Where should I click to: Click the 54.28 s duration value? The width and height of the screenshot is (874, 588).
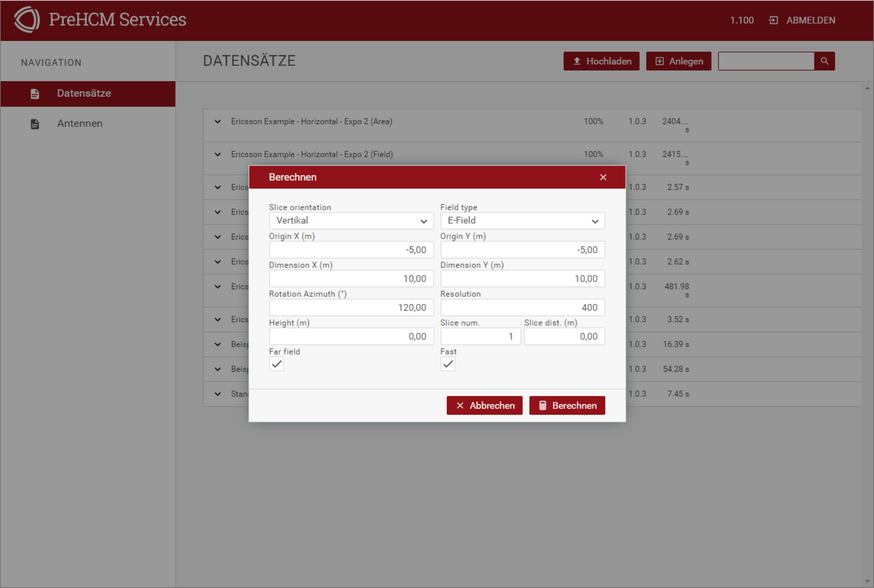pyautogui.click(x=676, y=369)
